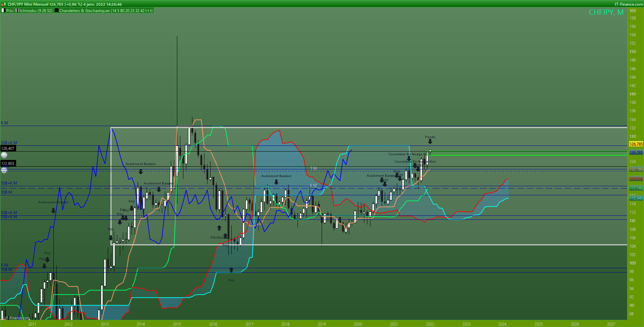644x327 pixels.
Task: Click the Pendu candlestick pattern label
Action: 430,137
